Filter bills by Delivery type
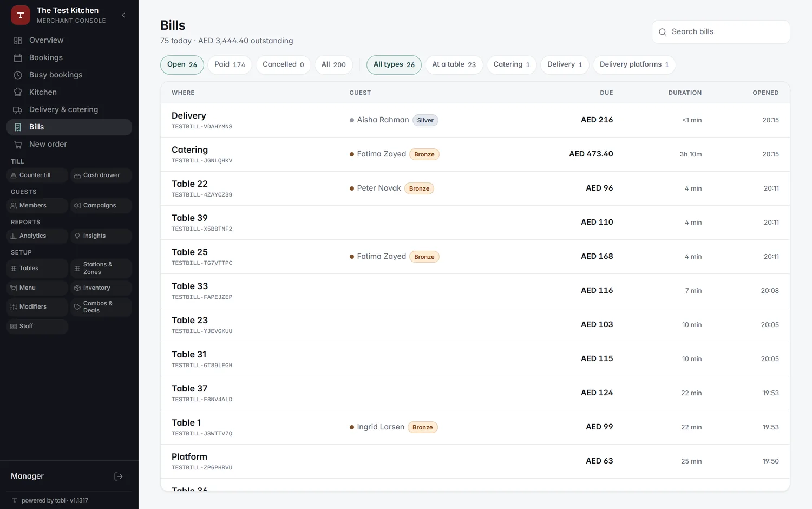 pyautogui.click(x=565, y=65)
